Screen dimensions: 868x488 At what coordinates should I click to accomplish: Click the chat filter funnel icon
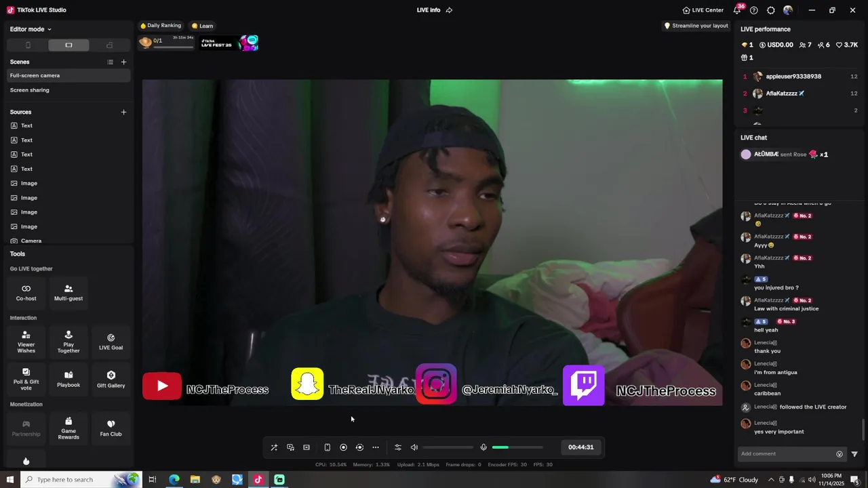[854, 454]
